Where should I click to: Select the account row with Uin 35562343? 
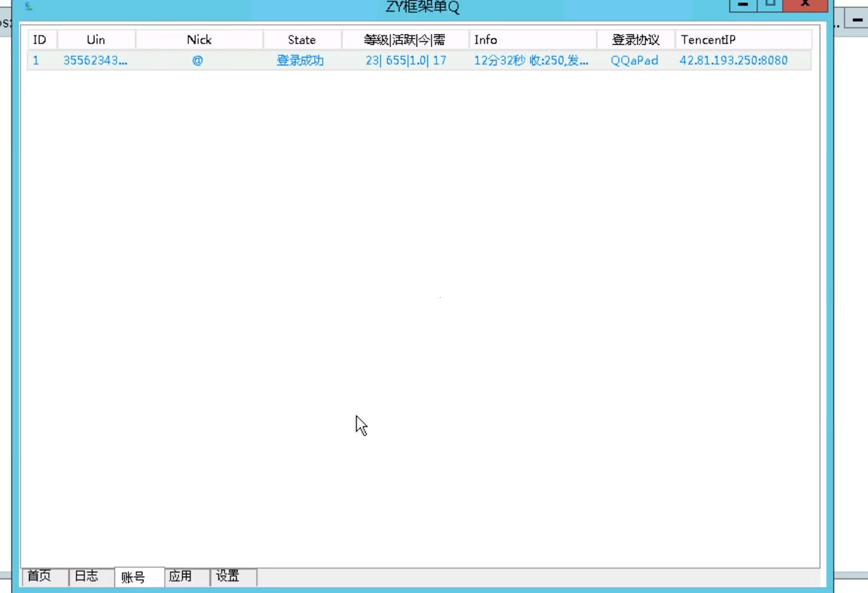pyautogui.click(x=95, y=61)
